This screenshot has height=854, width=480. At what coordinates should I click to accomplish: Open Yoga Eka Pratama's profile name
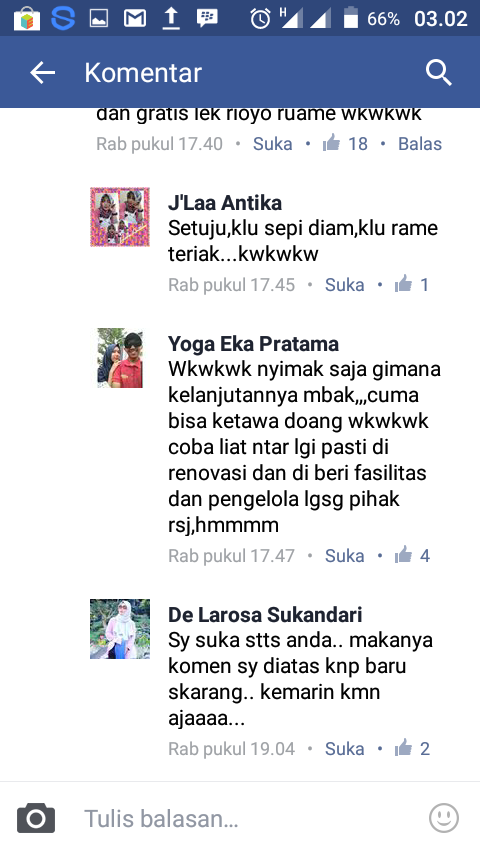253,344
